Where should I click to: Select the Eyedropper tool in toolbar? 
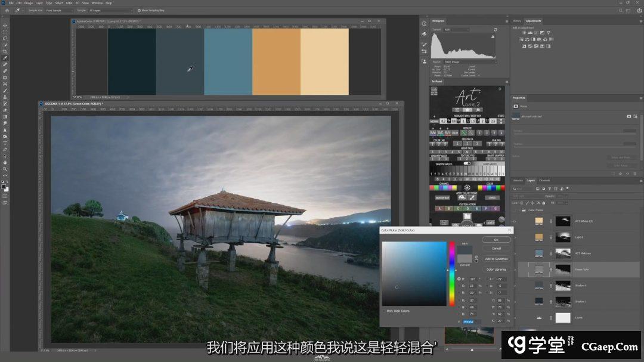[5, 58]
